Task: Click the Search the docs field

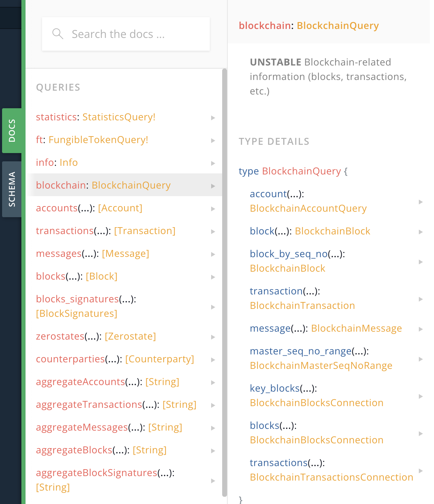Action: click(126, 34)
